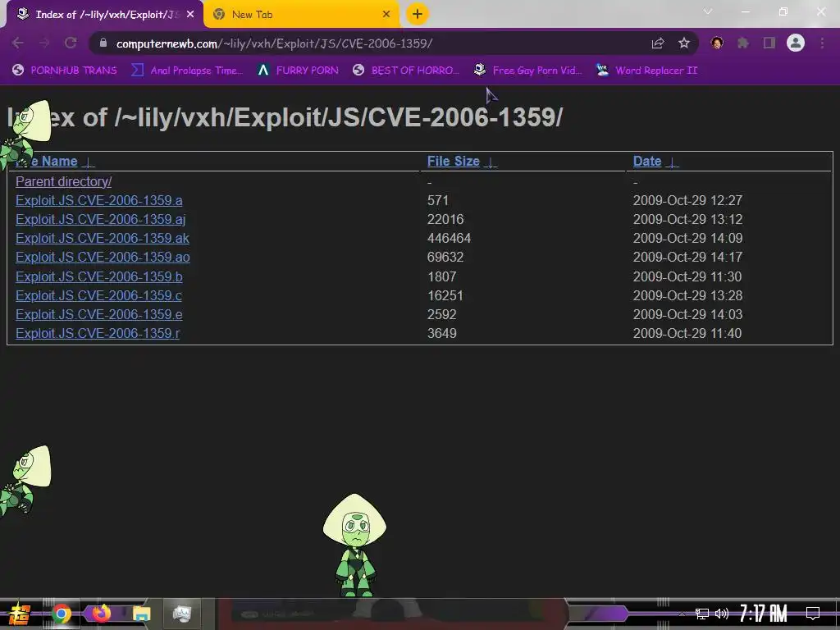The height and width of the screenshot is (630, 840).
Task: Open the extensions puzzle icon
Action: tap(743, 43)
